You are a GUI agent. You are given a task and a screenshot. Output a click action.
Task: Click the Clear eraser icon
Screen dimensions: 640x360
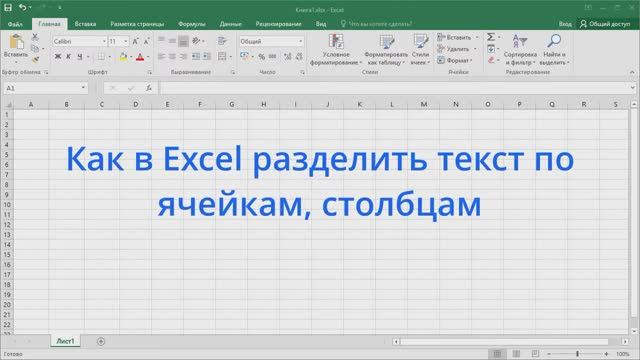click(491, 60)
